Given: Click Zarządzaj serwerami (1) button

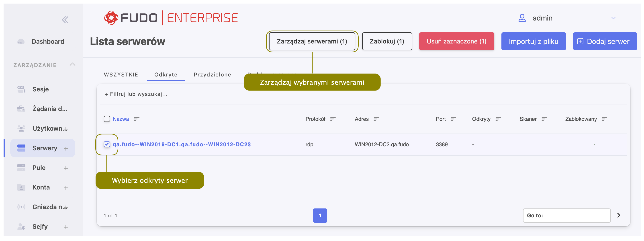Looking at the screenshot, I should (x=312, y=41).
